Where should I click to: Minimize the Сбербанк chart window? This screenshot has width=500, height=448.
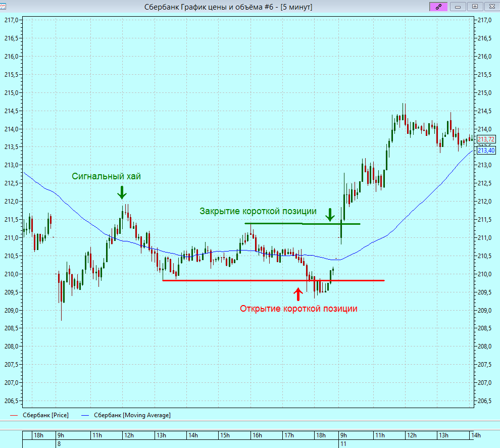tap(458, 7)
